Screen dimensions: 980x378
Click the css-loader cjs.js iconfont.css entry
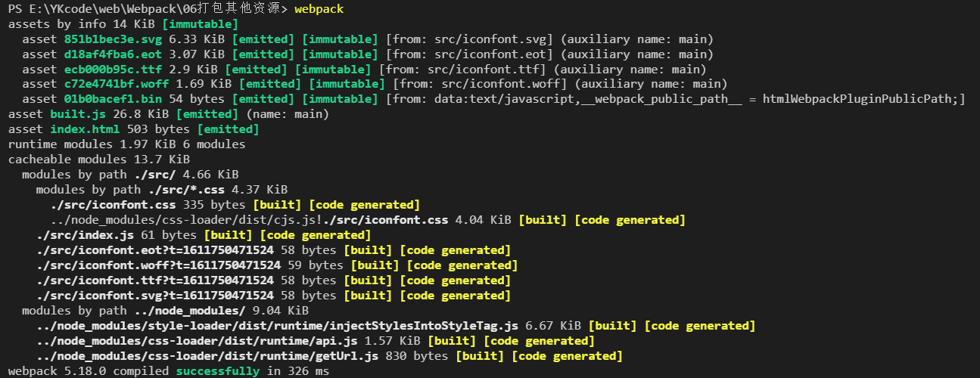(368, 220)
